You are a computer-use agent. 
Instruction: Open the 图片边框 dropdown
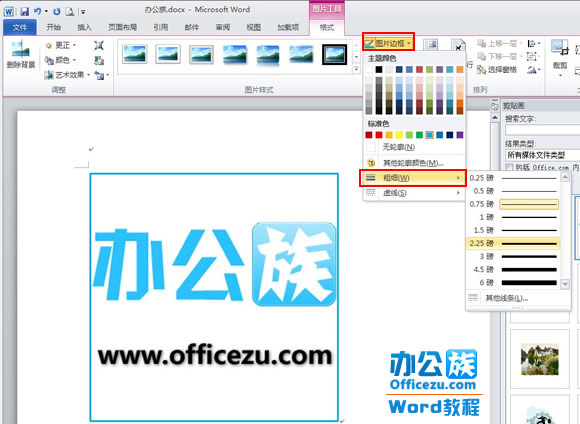click(388, 43)
